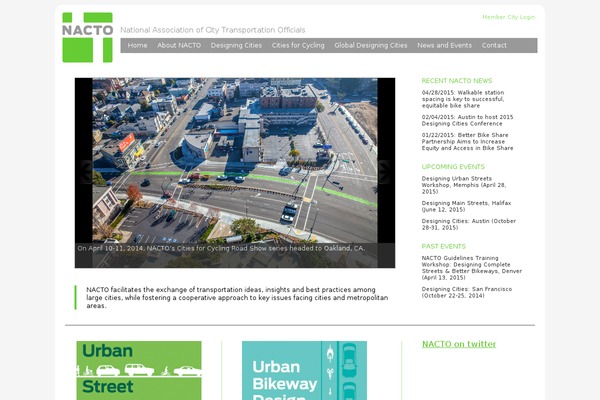
Task: Open the Austin to host 2015 conference news
Action: click(x=468, y=120)
